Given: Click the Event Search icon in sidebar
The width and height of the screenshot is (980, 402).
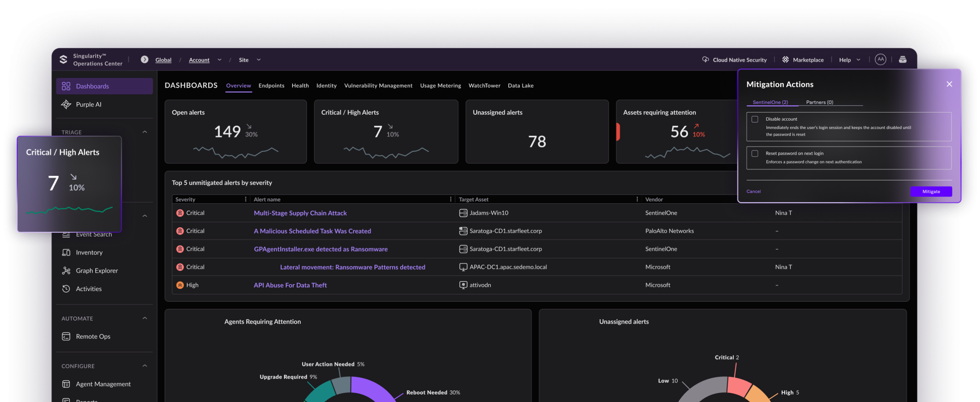Looking at the screenshot, I should tap(66, 235).
